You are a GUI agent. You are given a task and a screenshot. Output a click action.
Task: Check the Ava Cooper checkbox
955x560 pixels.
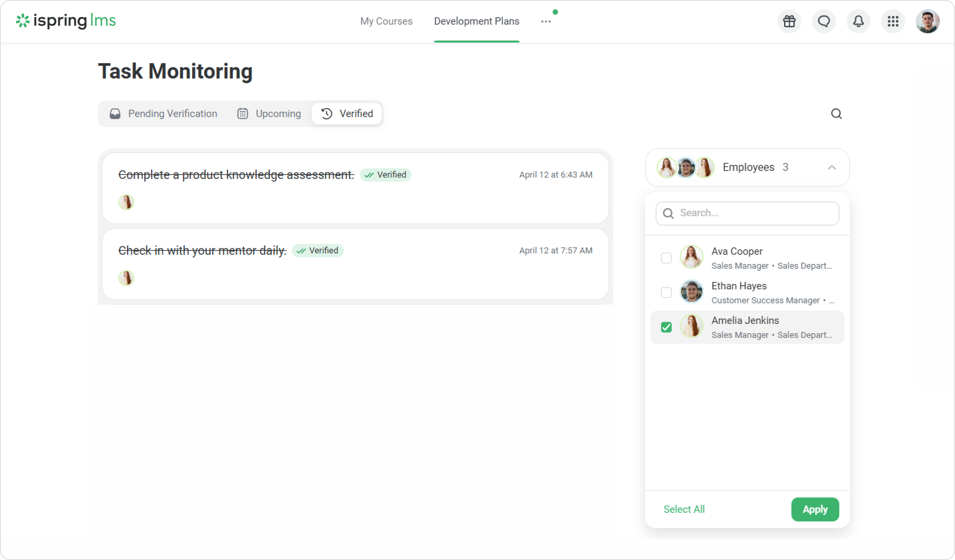(666, 258)
